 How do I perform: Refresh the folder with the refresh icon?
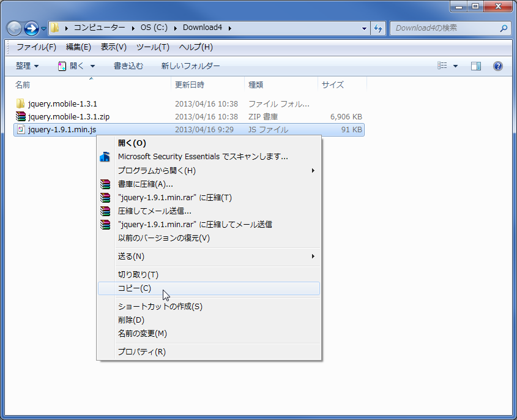(x=378, y=28)
